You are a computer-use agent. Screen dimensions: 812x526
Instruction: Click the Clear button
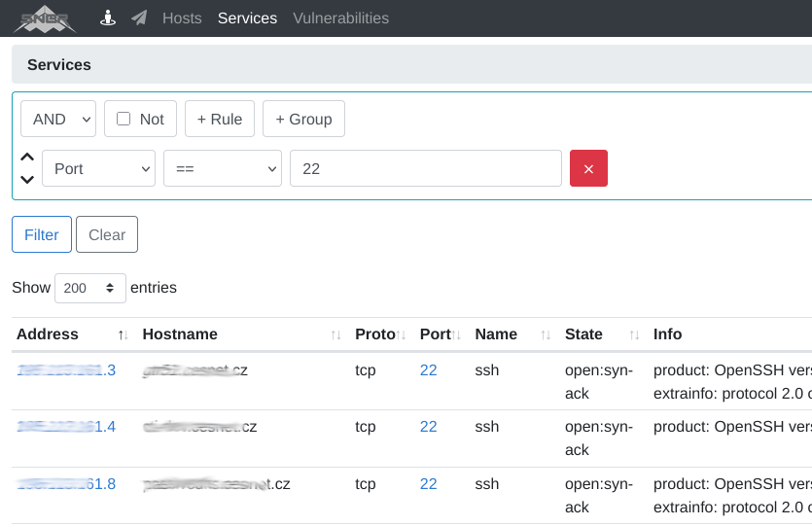[x=107, y=234]
